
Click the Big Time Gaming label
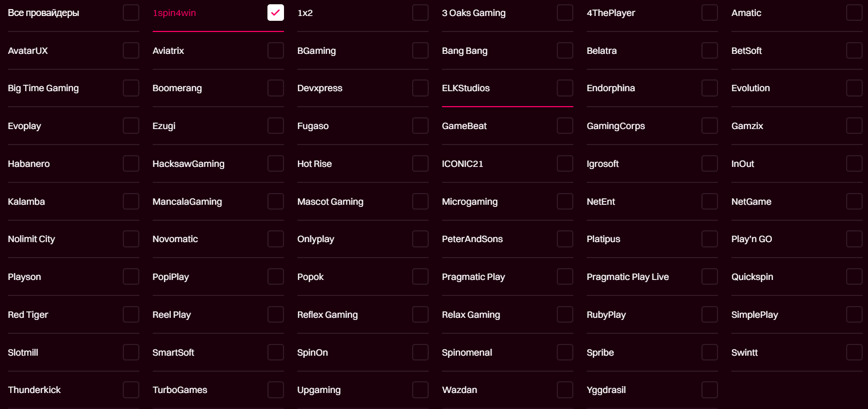tap(43, 88)
